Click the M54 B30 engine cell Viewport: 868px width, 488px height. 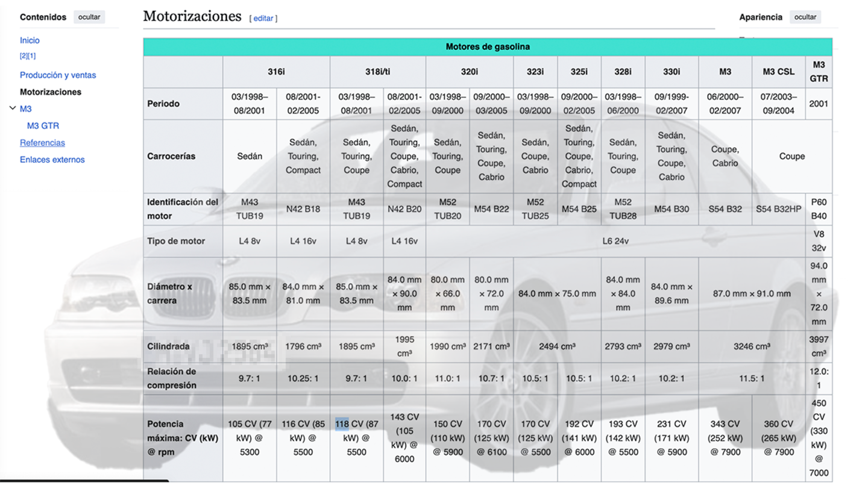(671, 209)
